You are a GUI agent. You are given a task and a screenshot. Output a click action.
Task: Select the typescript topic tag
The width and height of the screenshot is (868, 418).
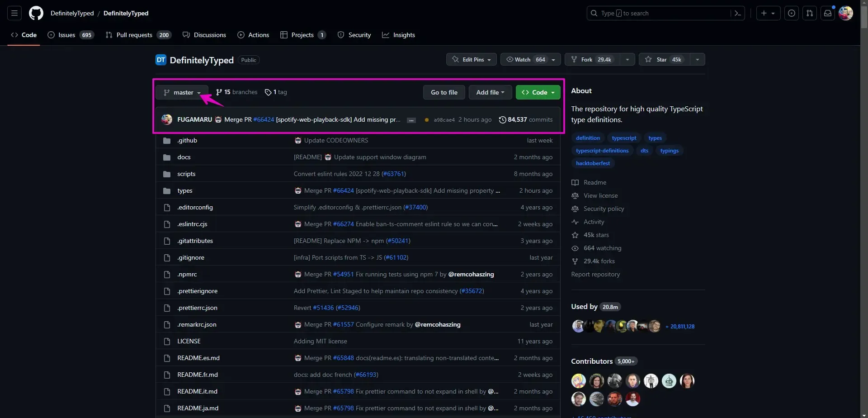624,138
